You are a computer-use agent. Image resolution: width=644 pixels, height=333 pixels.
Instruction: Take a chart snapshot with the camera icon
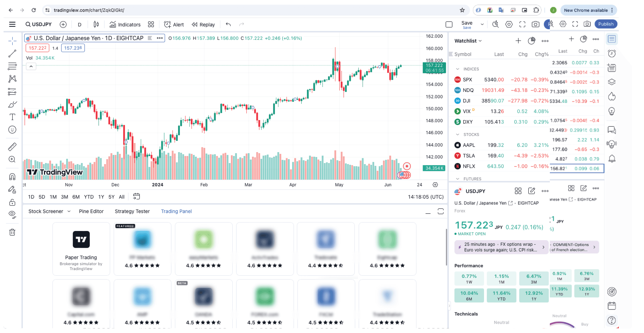click(x=535, y=24)
